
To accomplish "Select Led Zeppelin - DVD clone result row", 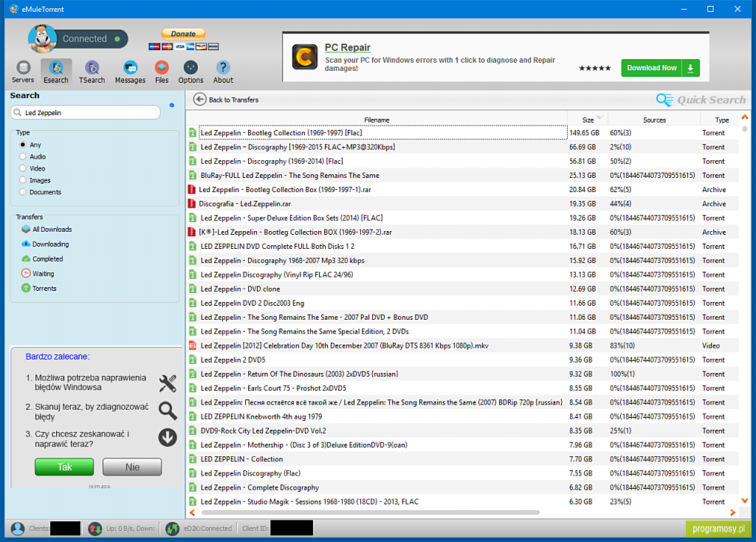I will (463, 289).
